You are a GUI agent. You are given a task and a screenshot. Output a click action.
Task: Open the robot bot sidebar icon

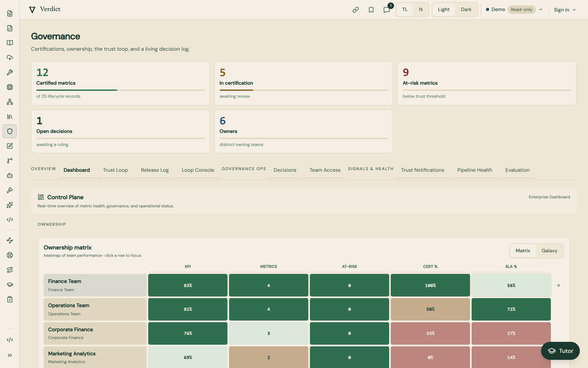click(x=10, y=175)
